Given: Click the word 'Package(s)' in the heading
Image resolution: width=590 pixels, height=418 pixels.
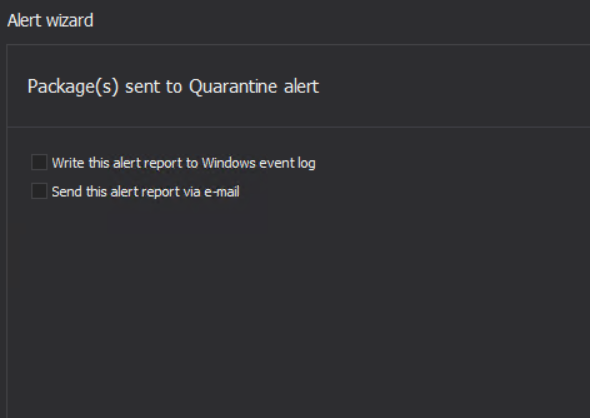Looking at the screenshot, I should [x=73, y=87].
